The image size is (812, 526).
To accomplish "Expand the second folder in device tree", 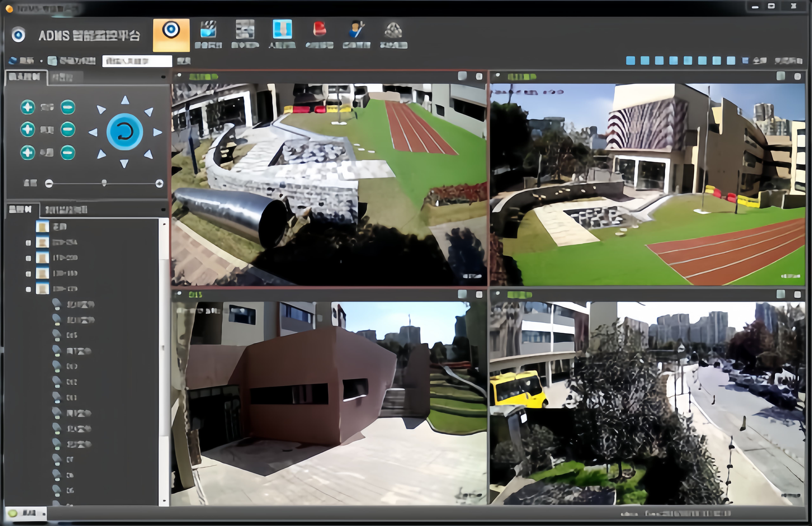I will click(28, 243).
